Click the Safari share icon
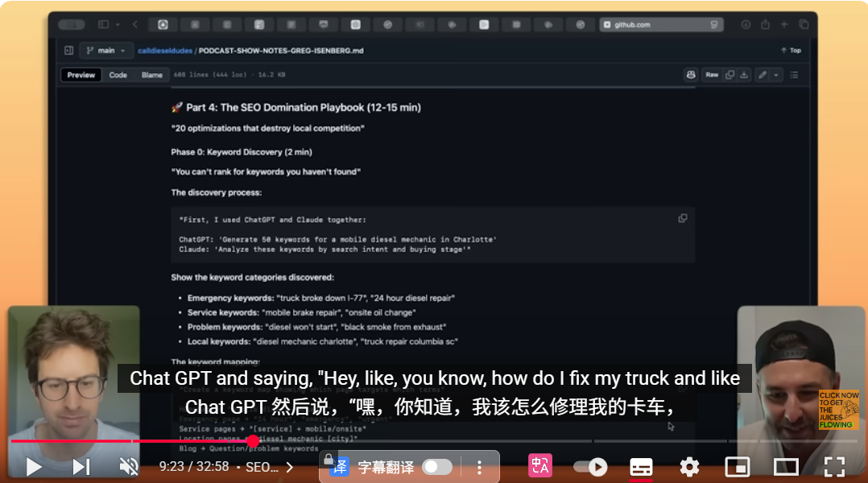This screenshot has width=868, height=483. pos(765,24)
